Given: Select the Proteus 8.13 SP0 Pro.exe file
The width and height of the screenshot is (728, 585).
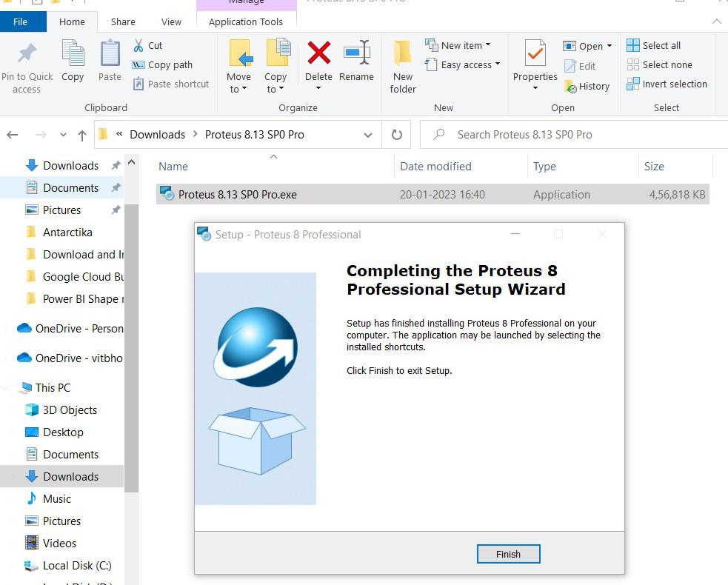Looking at the screenshot, I should click(x=237, y=195).
